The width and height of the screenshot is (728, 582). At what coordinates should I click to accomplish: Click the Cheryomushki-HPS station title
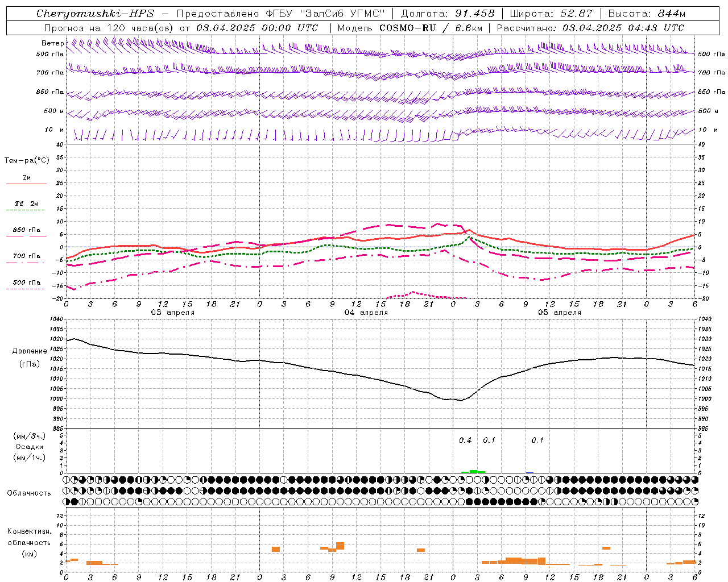(96, 14)
